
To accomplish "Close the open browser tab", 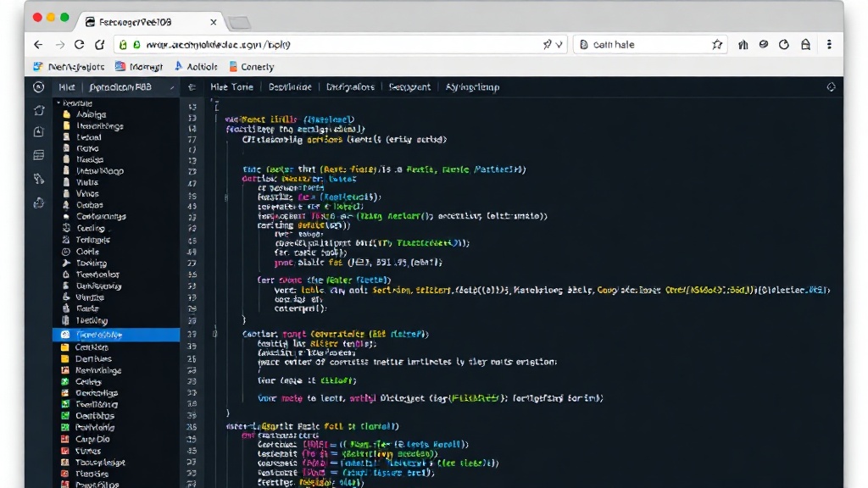I will tap(213, 22).
